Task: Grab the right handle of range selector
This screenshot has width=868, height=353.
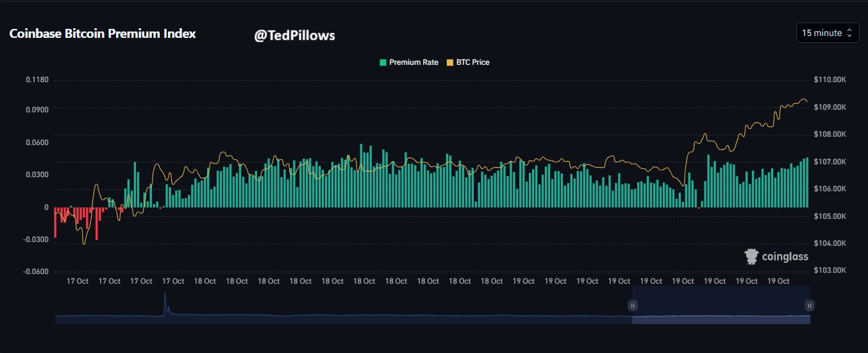Action: click(x=810, y=306)
